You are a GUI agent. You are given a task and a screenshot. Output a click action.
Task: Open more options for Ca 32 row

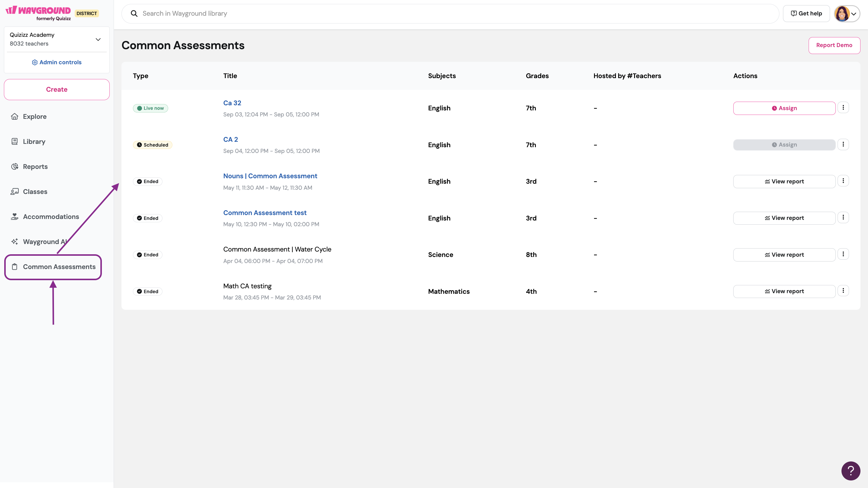pos(843,108)
